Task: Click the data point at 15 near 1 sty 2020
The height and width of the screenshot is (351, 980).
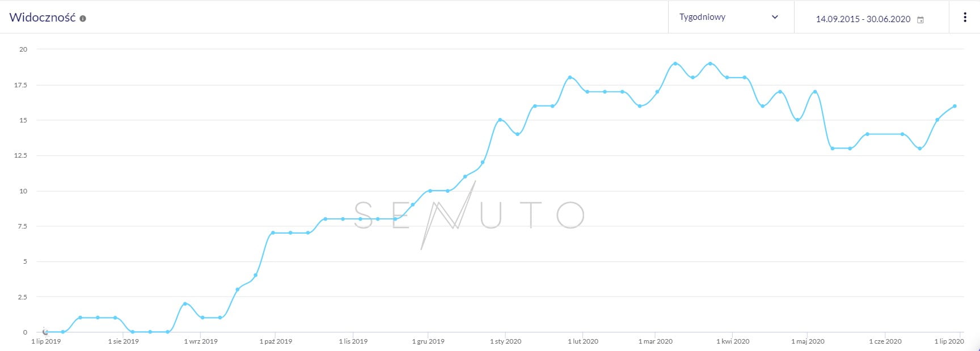Action: 500,120
